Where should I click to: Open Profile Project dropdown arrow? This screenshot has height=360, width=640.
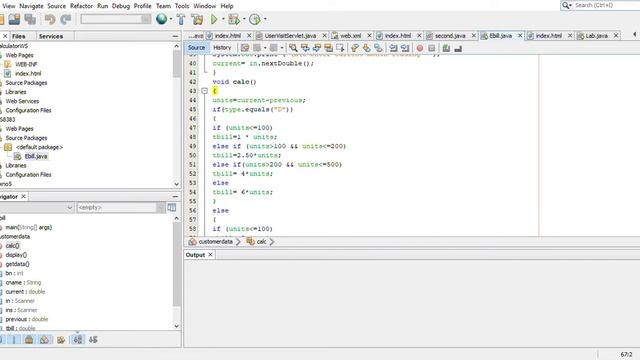[265, 19]
